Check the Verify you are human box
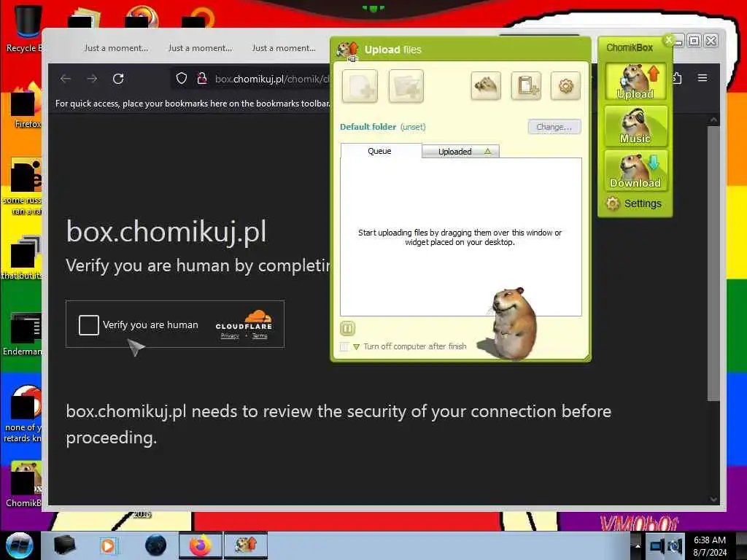747x560 pixels. click(88, 325)
